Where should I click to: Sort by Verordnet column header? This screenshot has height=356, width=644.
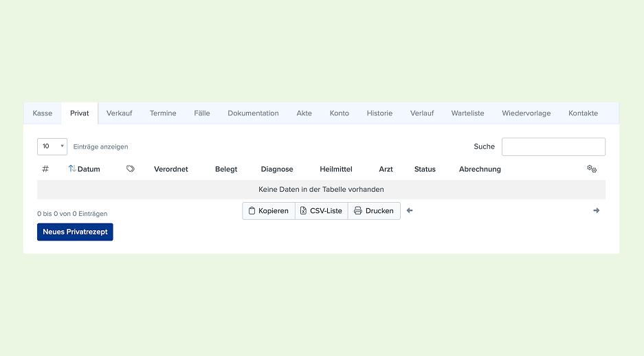[x=171, y=169]
